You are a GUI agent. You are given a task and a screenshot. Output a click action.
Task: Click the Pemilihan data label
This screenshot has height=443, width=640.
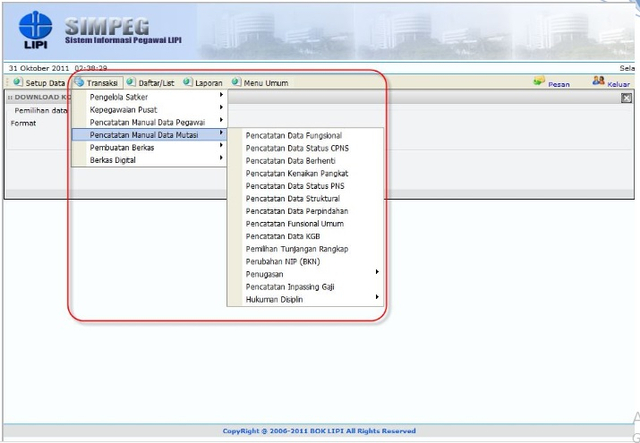(x=40, y=111)
